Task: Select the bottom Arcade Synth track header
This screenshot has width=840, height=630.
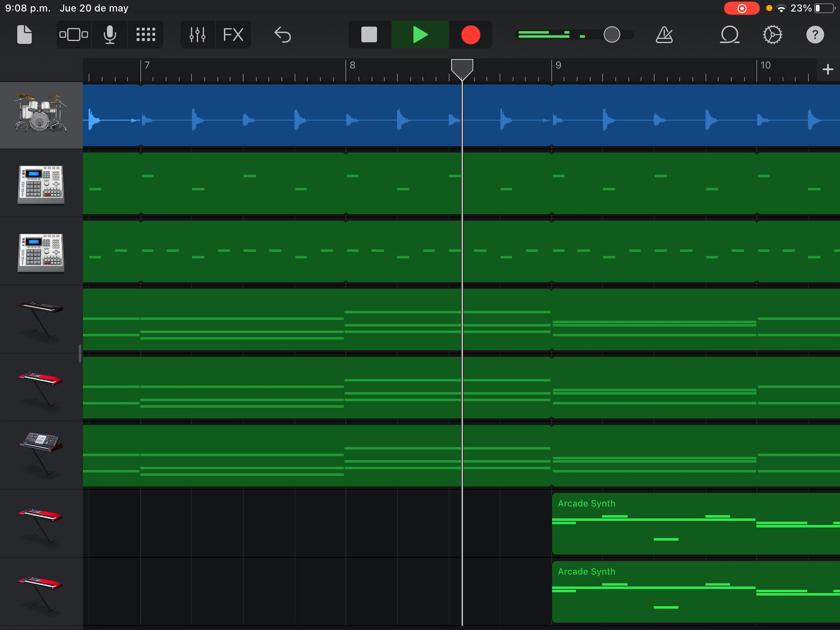Action: click(41, 591)
